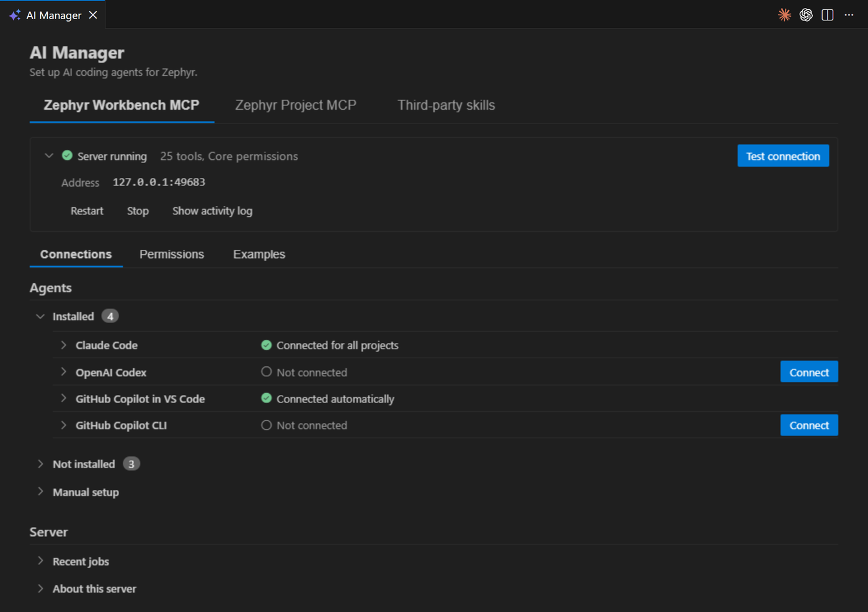Expand GitHub Copilot in VS Code row

[63, 398]
